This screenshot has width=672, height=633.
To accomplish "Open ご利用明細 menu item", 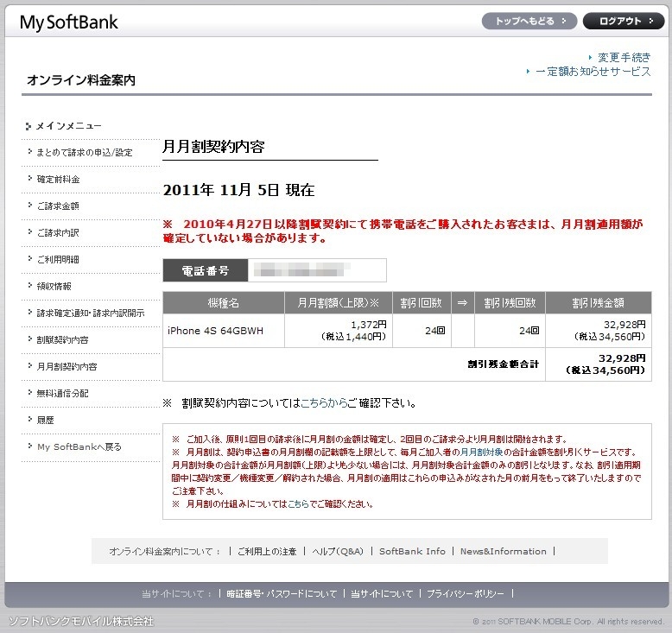I will 58,260.
